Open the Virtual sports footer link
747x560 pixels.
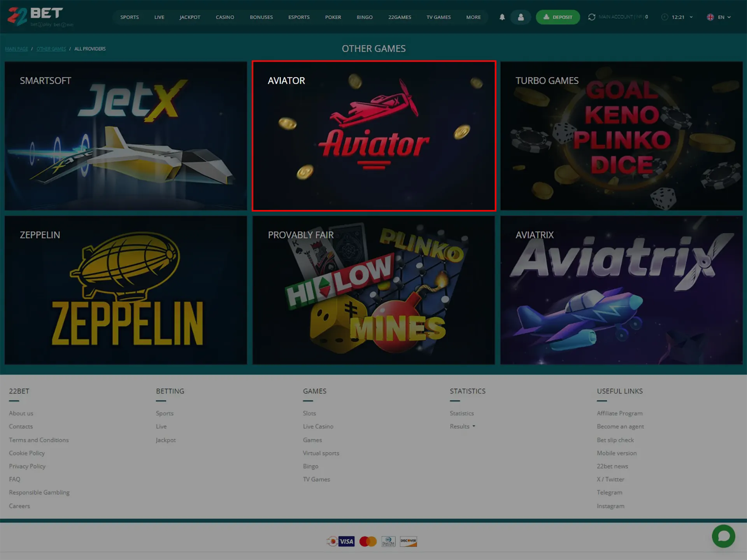[321, 453]
